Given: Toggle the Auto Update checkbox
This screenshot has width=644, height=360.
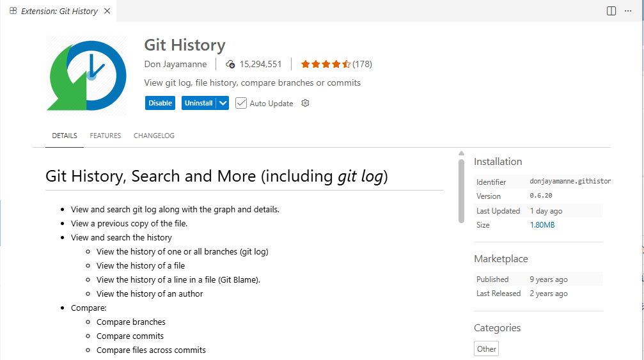Looking at the screenshot, I should (241, 103).
